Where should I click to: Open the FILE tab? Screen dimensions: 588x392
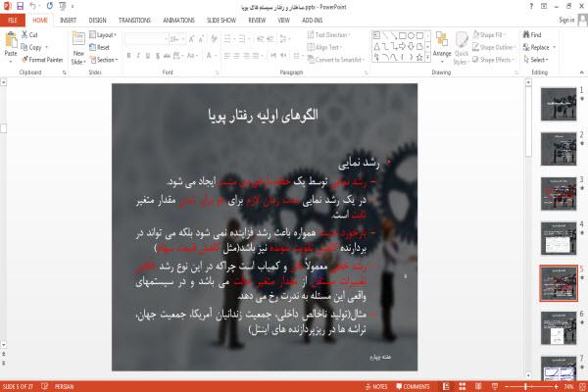(13, 20)
